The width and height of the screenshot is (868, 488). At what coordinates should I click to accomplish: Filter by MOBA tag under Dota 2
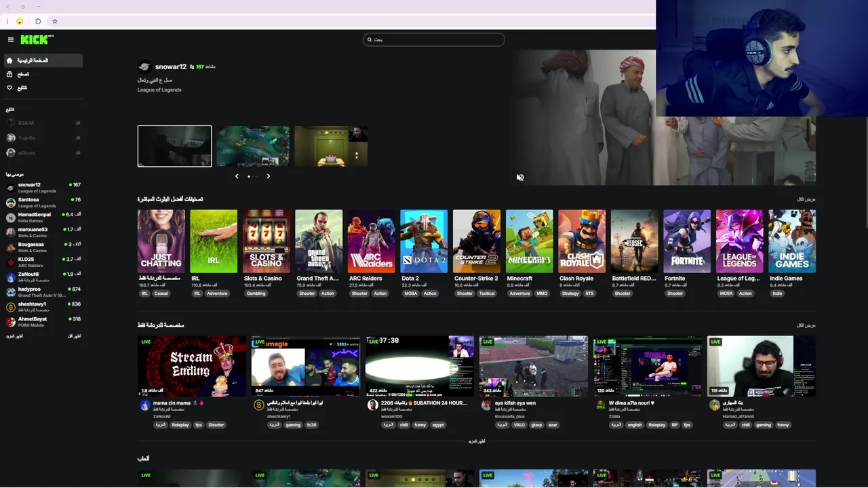[x=411, y=293]
